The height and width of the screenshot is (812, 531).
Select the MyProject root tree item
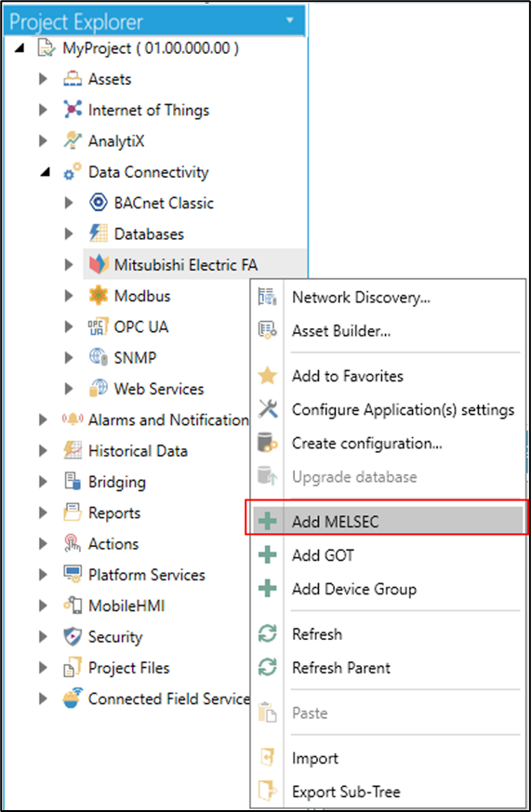[x=150, y=48]
